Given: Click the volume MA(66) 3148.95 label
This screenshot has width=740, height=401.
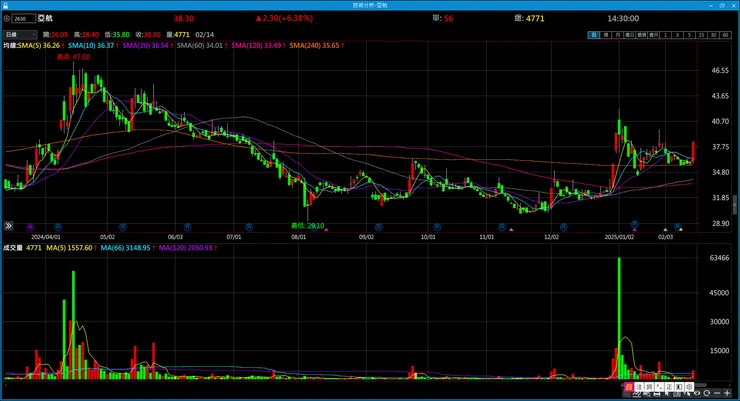Looking at the screenshot, I should click(128, 248).
